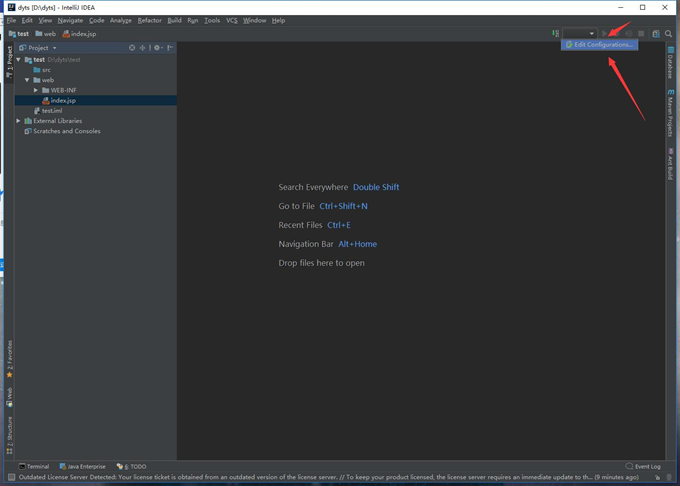Collapse the test module tree node
Screen dimensions: 680x486
(18, 59)
